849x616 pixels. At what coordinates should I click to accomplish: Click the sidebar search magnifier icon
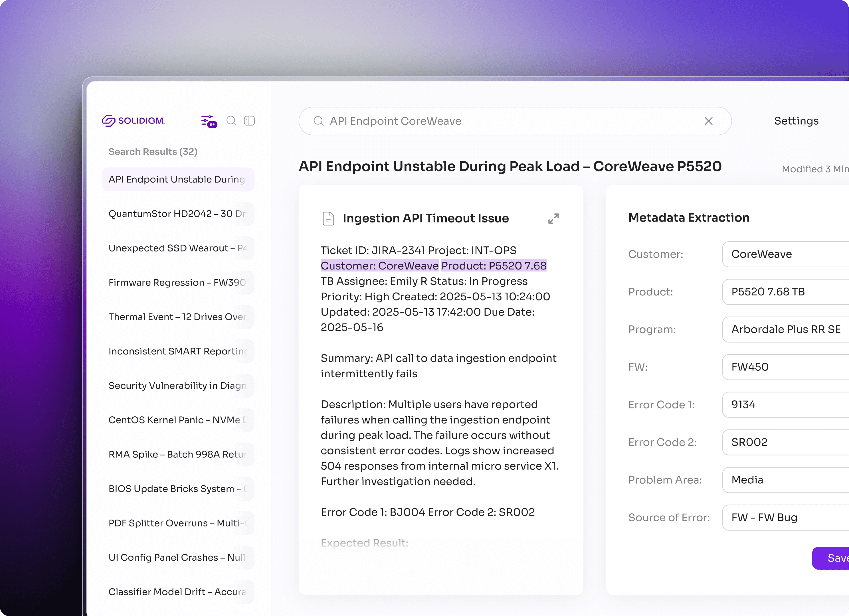(231, 121)
